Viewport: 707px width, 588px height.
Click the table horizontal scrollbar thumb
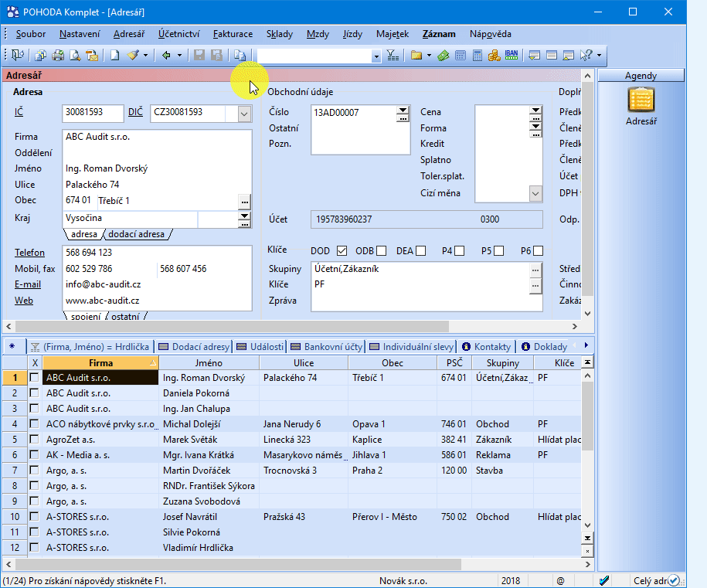tap(238, 564)
